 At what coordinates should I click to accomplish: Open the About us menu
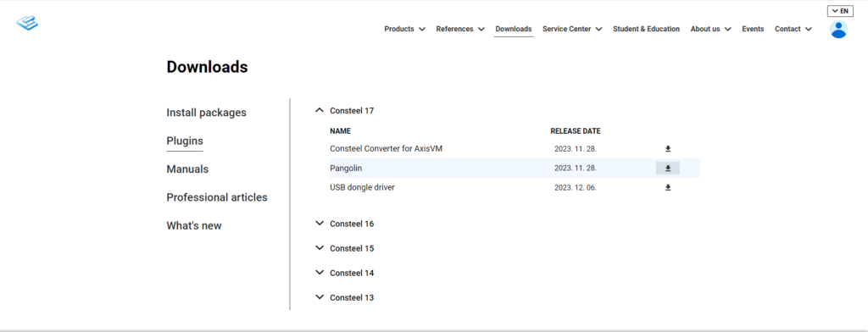(x=710, y=29)
